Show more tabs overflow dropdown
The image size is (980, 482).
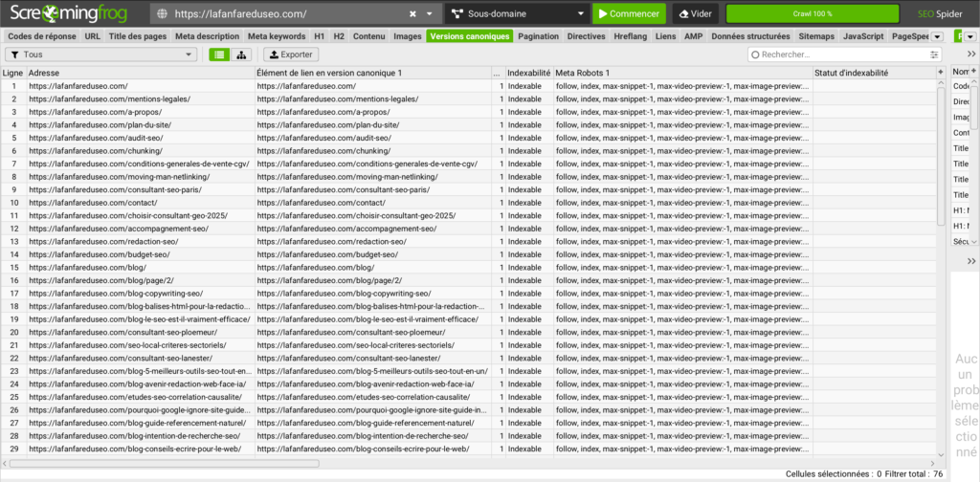click(937, 36)
